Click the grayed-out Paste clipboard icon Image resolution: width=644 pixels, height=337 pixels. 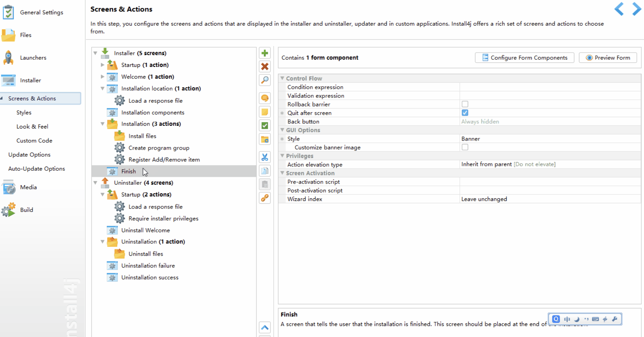pyautogui.click(x=265, y=184)
